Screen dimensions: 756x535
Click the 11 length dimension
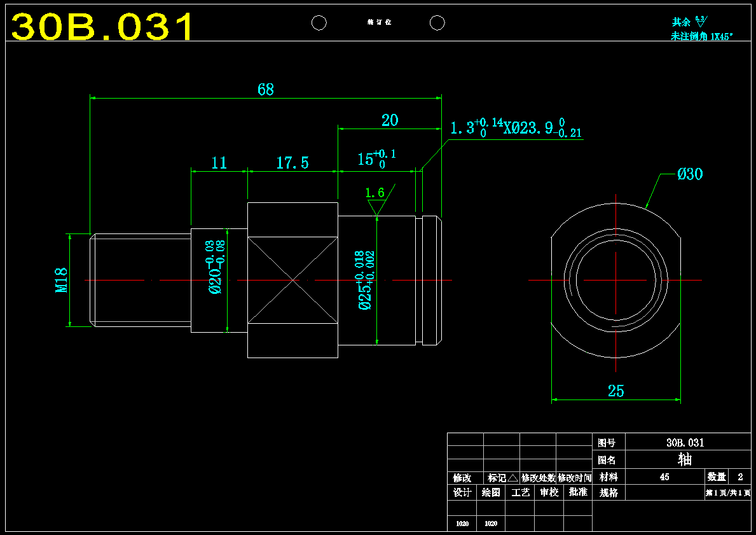click(219, 163)
